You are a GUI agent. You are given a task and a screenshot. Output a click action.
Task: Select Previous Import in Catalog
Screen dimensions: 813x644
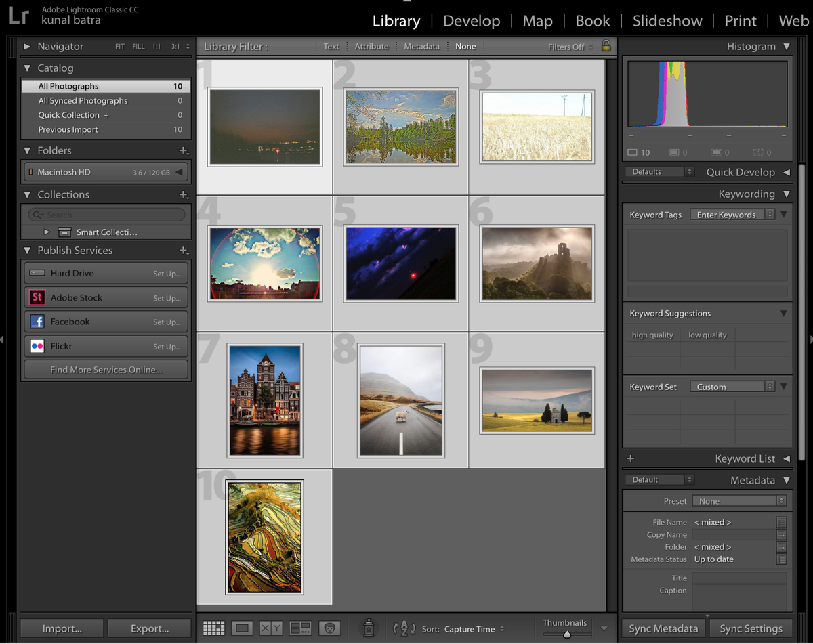[x=106, y=129]
